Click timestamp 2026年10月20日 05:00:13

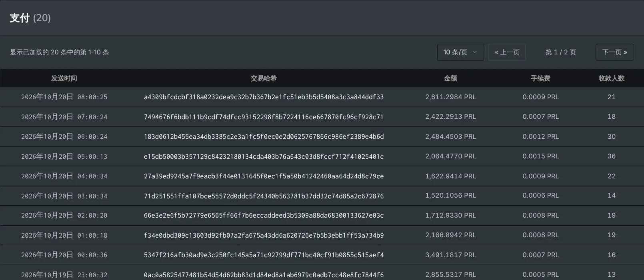click(64, 156)
